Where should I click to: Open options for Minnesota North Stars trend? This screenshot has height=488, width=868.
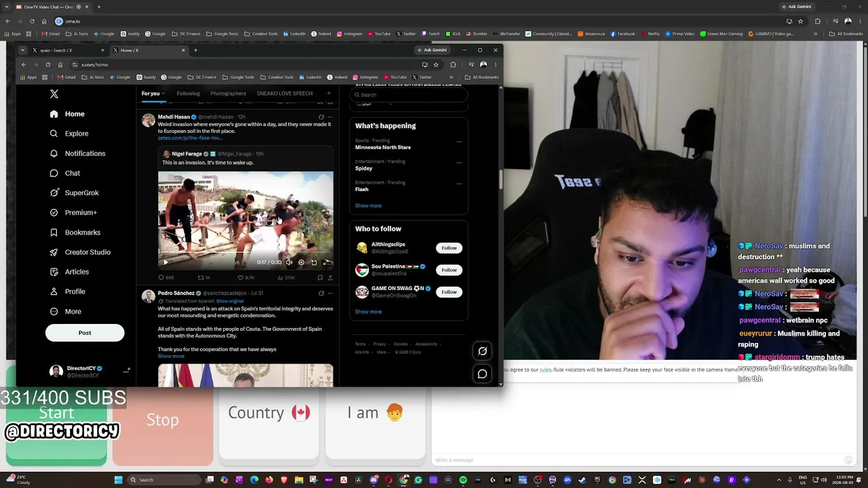459,142
